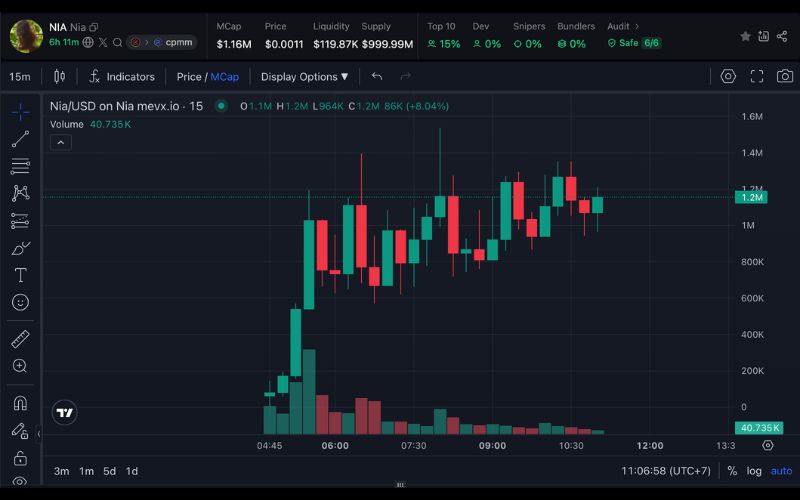800x500 pixels.
Task: Select the 3m date range
Action: (x=61, y=471)
